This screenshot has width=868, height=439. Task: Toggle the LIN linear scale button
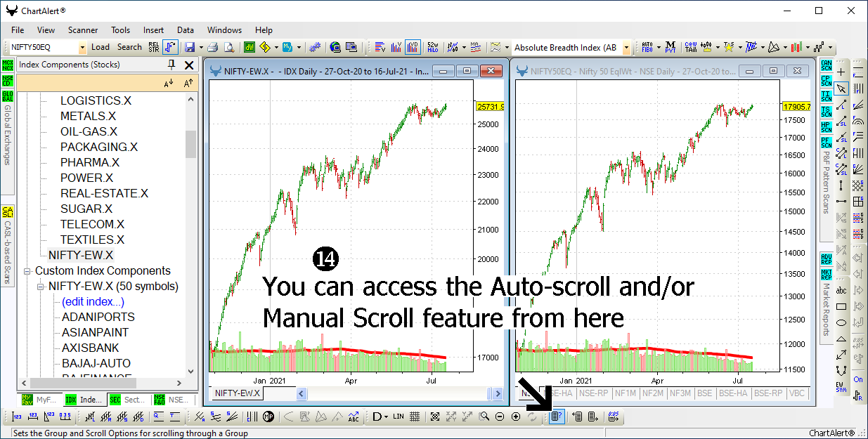click(399, 417)
